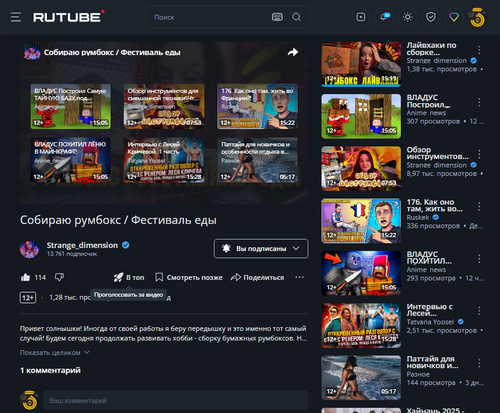Open sidebar title Интервью с Лесей
Viewport: 500px width, 413px height.
(430, 310)
